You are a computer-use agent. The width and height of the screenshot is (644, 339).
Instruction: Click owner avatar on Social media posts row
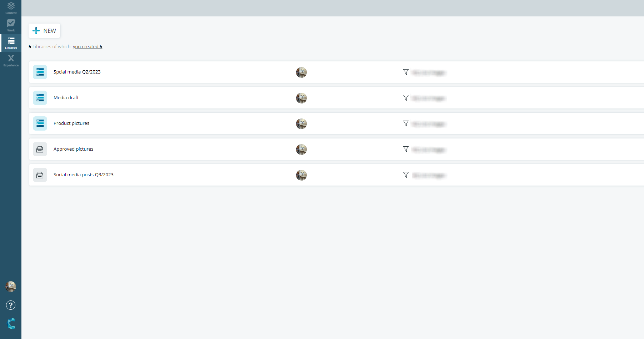301,175
